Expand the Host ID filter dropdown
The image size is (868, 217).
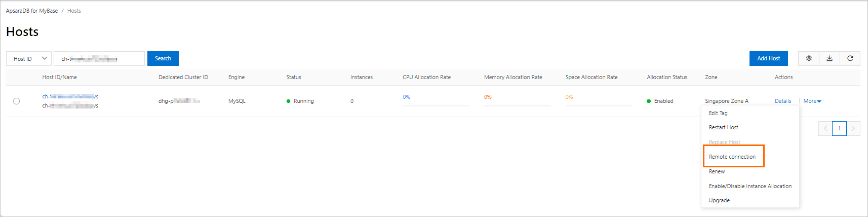(x=29, y=58)
